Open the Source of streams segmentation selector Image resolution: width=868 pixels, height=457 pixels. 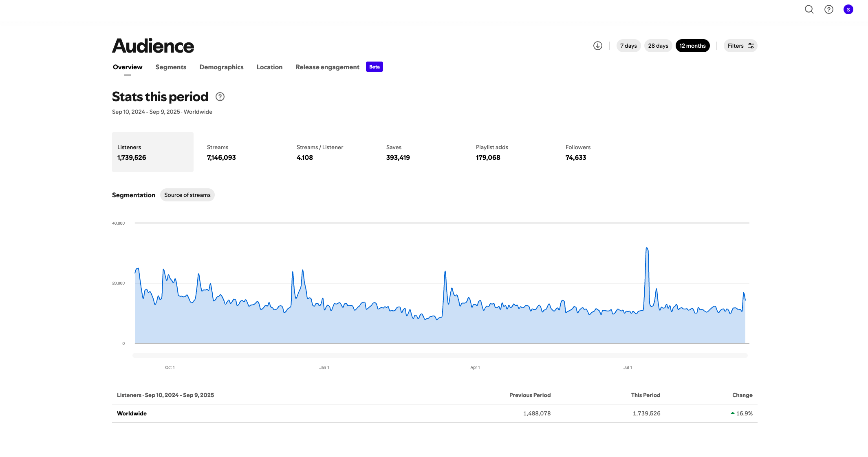(x=187, y=195)
